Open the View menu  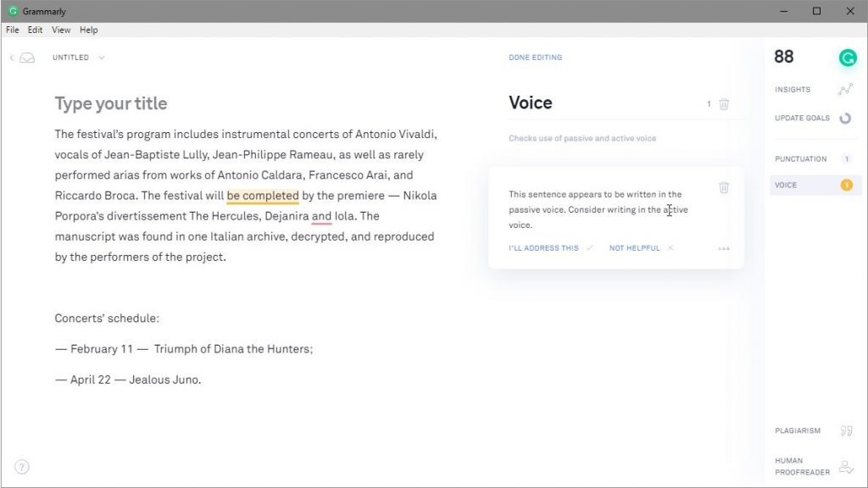(x=61, y=30)
